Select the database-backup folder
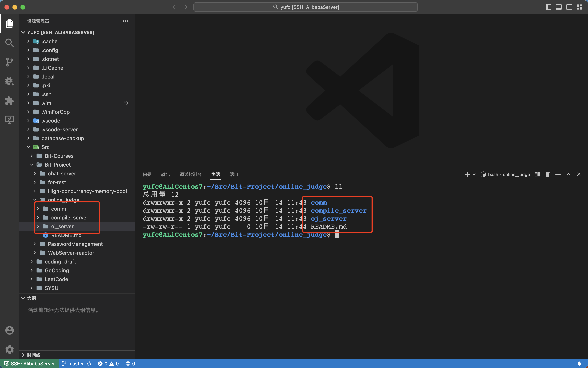588x368 pixels. 77,138
